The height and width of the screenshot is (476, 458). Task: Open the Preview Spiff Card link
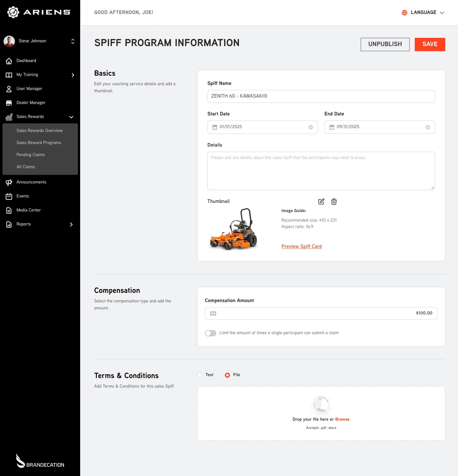(x=301, y=246)
